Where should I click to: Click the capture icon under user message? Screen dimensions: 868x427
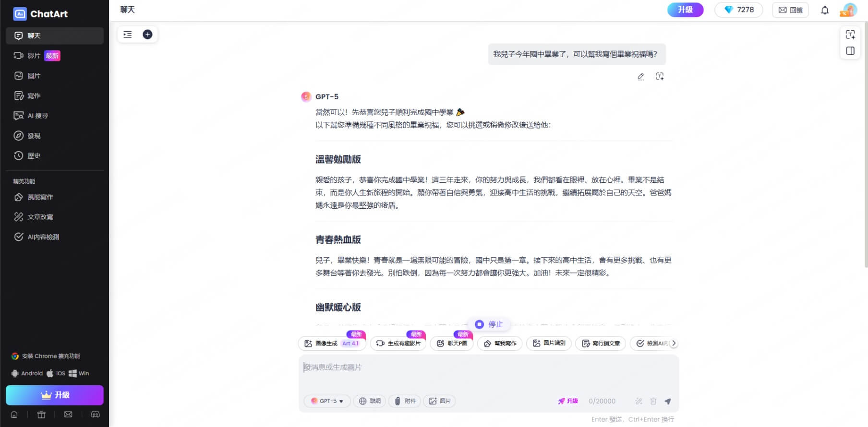click(660, 77)
